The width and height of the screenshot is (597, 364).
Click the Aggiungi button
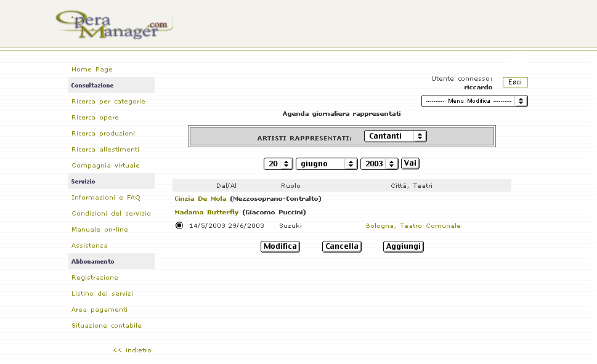pos(403,246)
